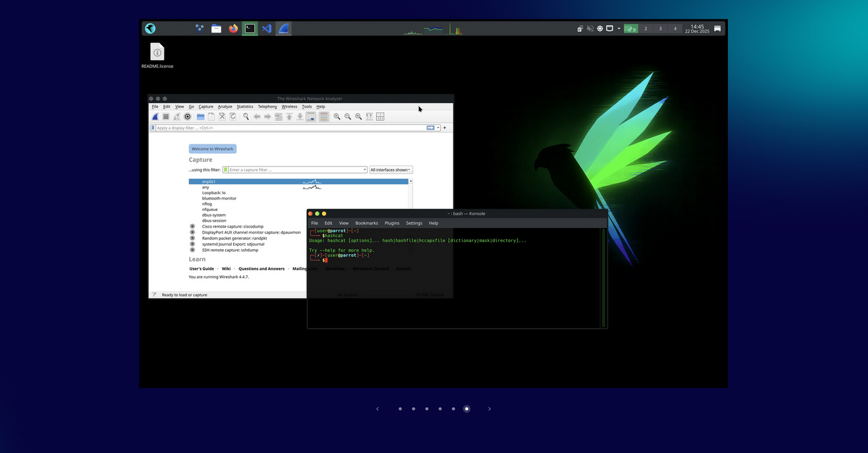The image size is (868, 453).
Task: Open the Wireshark Analyze menu
Action: (225, 106)
